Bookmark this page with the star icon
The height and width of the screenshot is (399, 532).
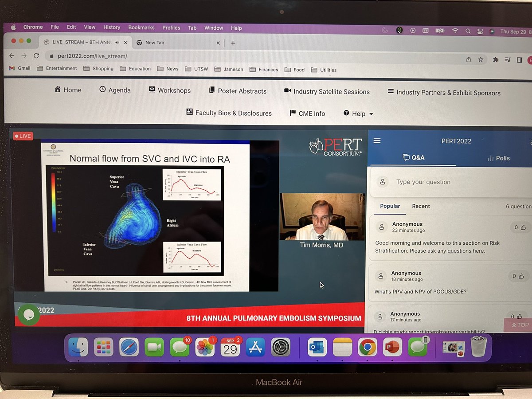point(481,59)
